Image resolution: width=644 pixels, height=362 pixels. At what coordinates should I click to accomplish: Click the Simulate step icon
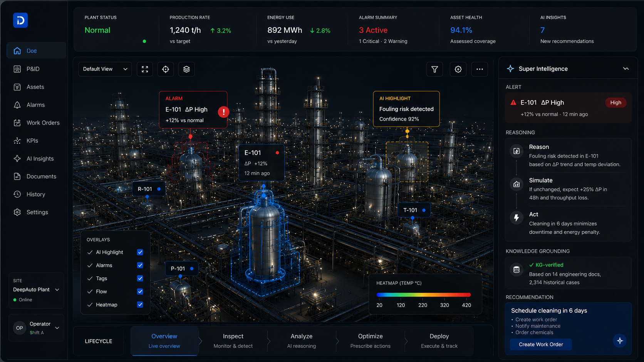(517, 184)
